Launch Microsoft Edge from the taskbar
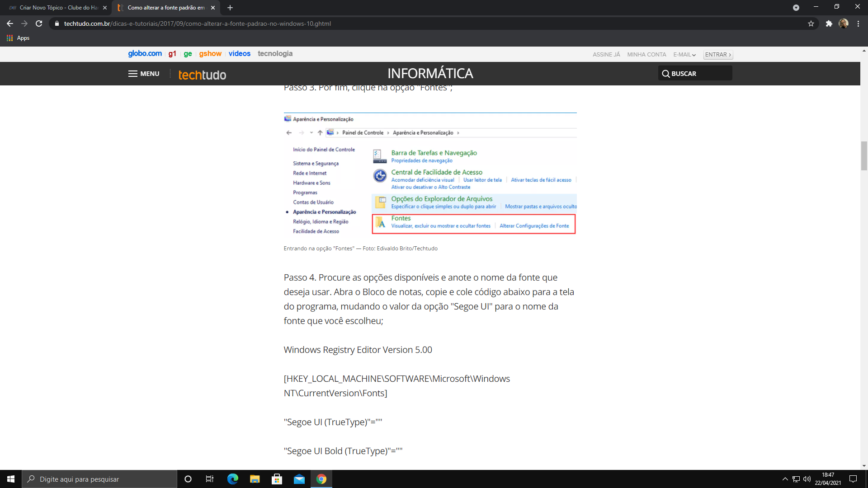Screen dimensions: 868x488 (x=232, y=479)
